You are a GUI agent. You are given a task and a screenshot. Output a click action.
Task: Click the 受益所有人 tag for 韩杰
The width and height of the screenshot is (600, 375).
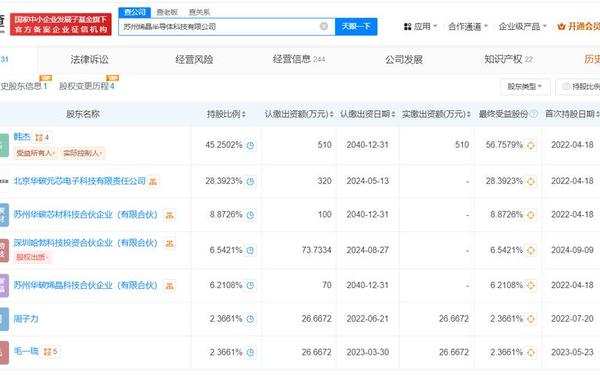pos(36,153)
